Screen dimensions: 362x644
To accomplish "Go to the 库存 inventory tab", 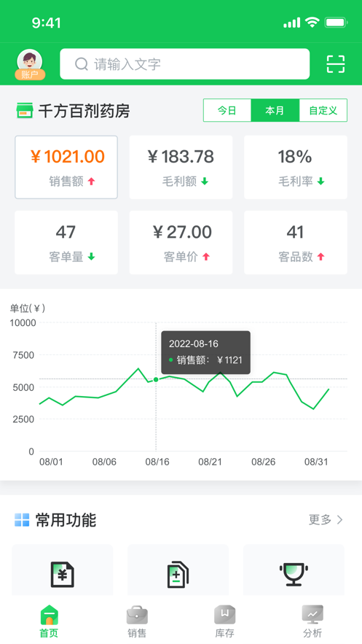I will [224, 621].
